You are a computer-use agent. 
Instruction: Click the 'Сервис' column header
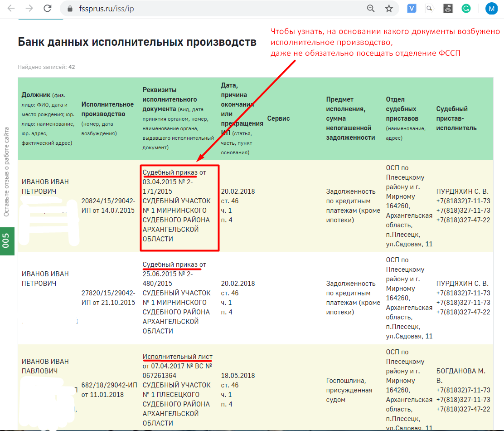point(278,119)
